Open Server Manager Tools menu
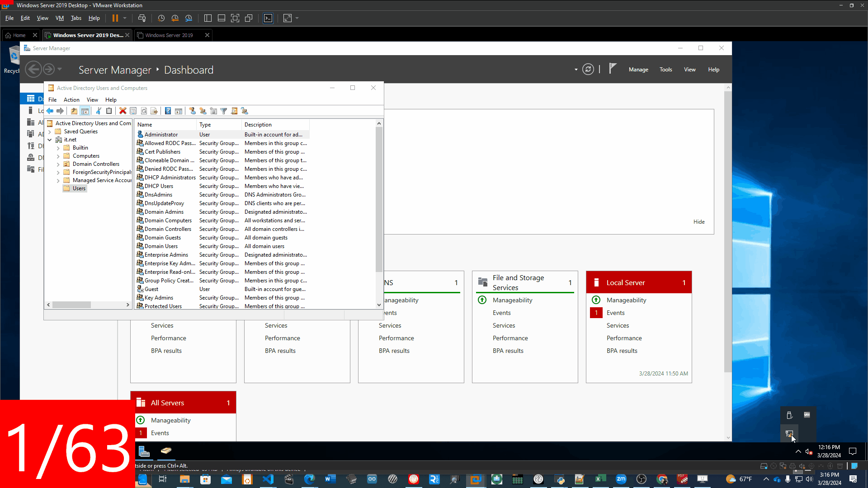Screen dimensions: 868x488 click(665, 70)
